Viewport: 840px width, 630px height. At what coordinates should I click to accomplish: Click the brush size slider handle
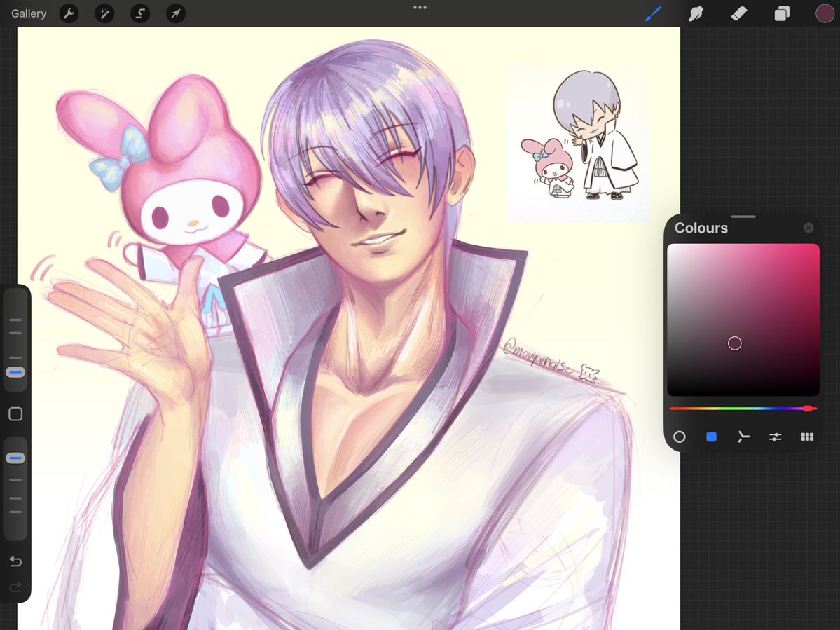pyautogui.click(x=15, y=372)
